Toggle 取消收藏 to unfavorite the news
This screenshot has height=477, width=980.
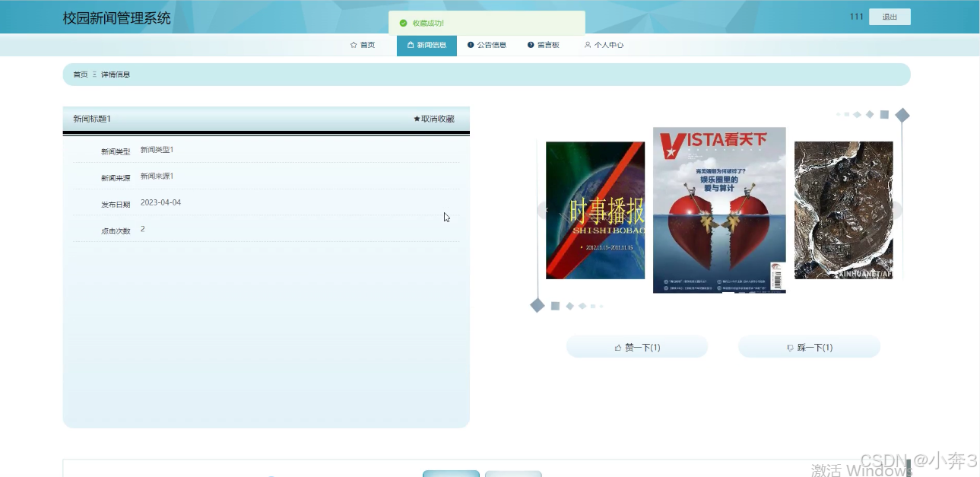pos(433,118)
